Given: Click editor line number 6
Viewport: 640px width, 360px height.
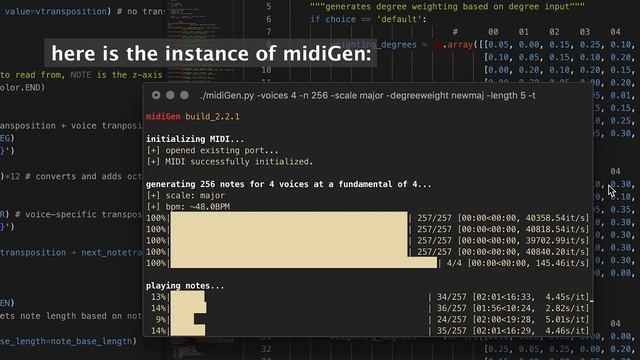Looking at the screenshot, I should [x=269, y=19].
